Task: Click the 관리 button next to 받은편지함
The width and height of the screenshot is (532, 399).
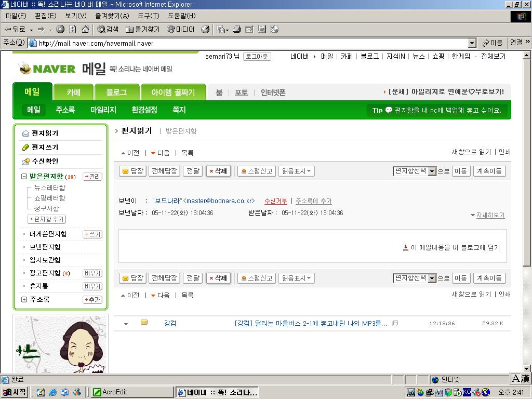Action: (x=92, y=177)
